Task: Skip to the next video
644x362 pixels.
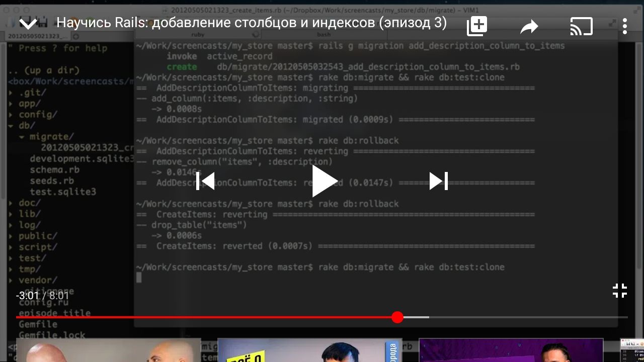Action: pos(439,181)
